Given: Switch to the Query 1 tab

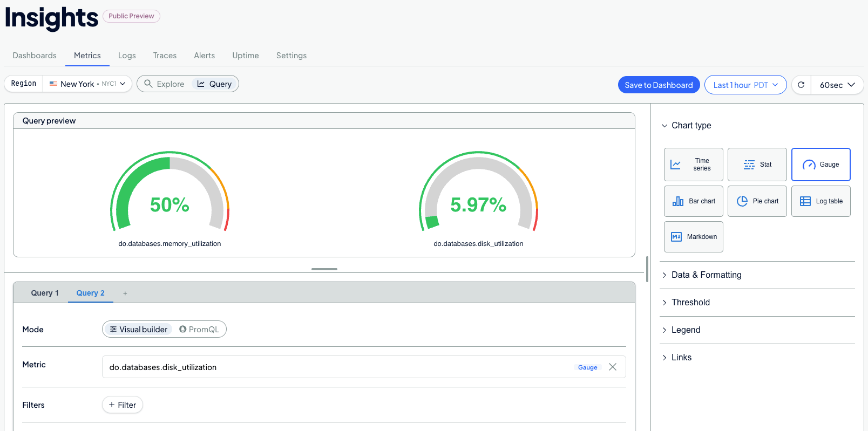Looking at the screenshot, I should click(x=45, y=293).
